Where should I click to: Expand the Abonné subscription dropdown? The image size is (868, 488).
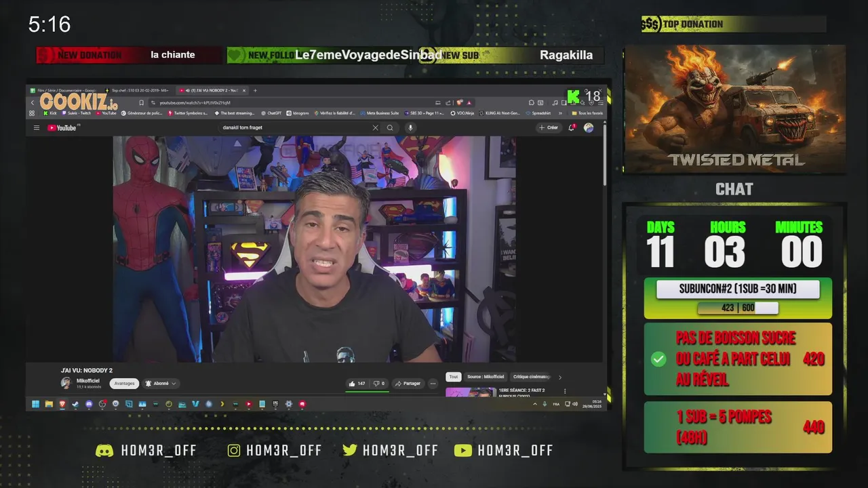click(161, 384)
